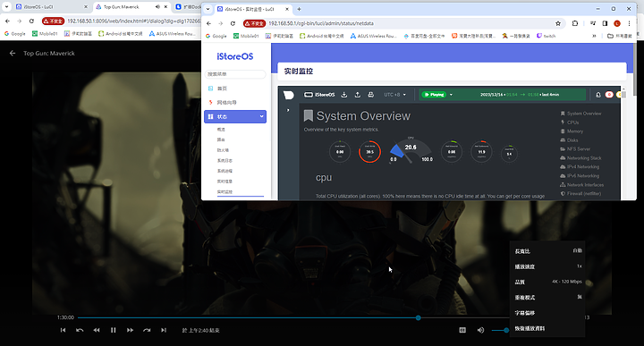This screenshot has width=644, height=346.
Task: Click the CPU gauge chart showing 20.6
Action: (411, 150)
